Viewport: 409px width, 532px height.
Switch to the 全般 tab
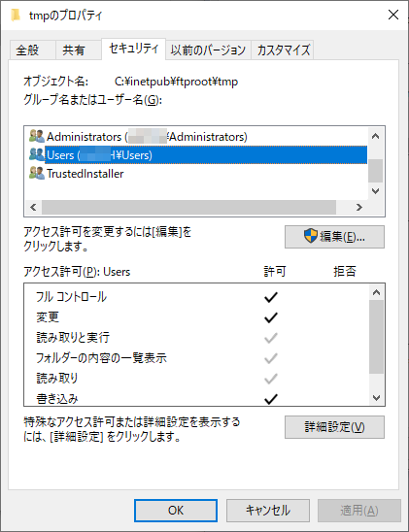pyautogui.click(x=28, y=50)
